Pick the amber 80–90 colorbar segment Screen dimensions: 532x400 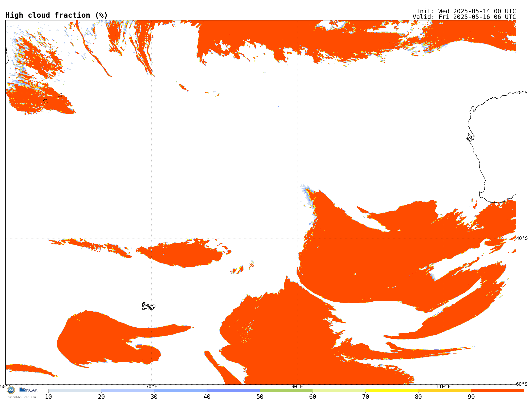(x=445, y=391)
